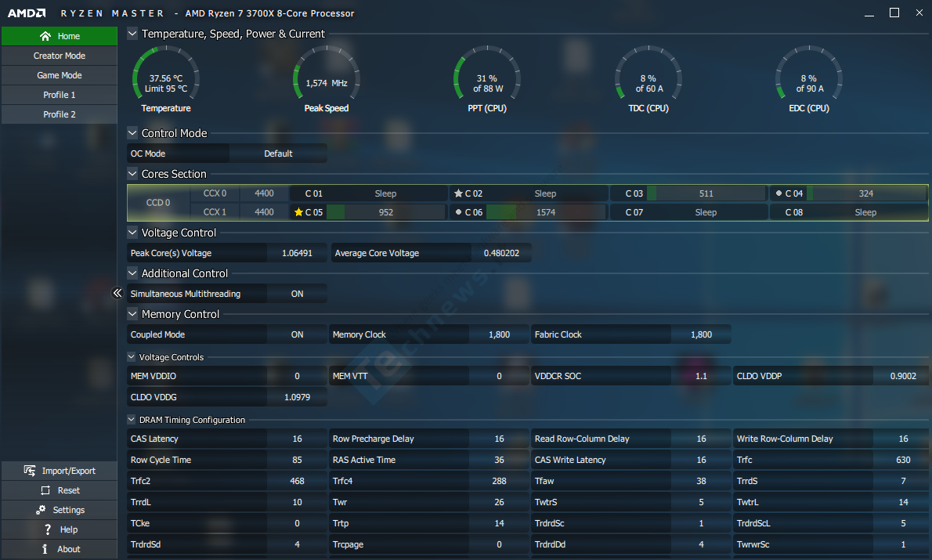This screenshot has width=932, height=560.
Task: Collapse the Control Mode section
Action: point(132,133)
